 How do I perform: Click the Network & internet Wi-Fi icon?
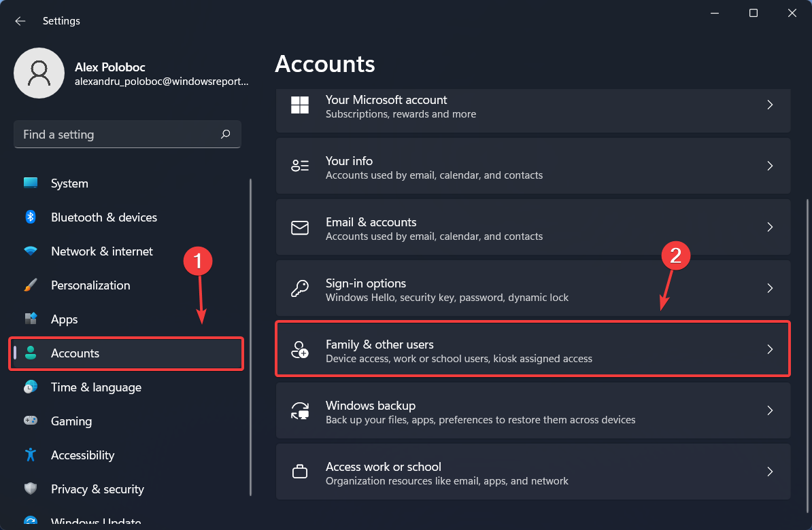pyautogui.click(x=31, y=251)
